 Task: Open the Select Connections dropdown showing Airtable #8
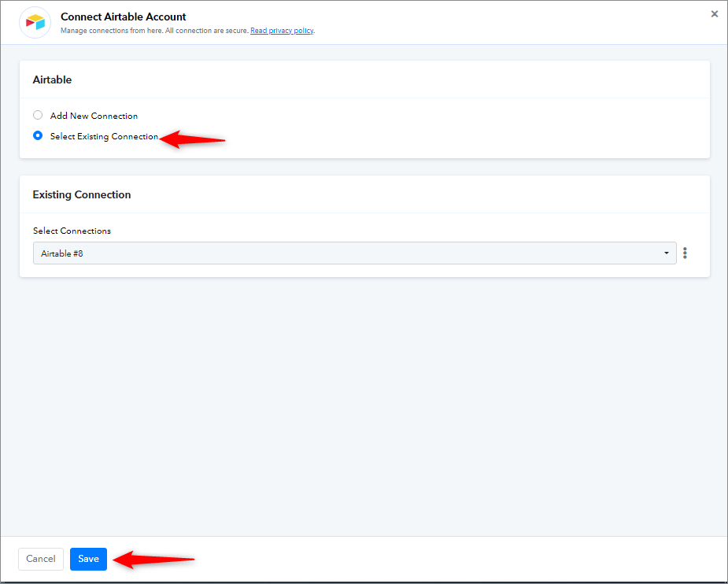(x=354, y=253)
